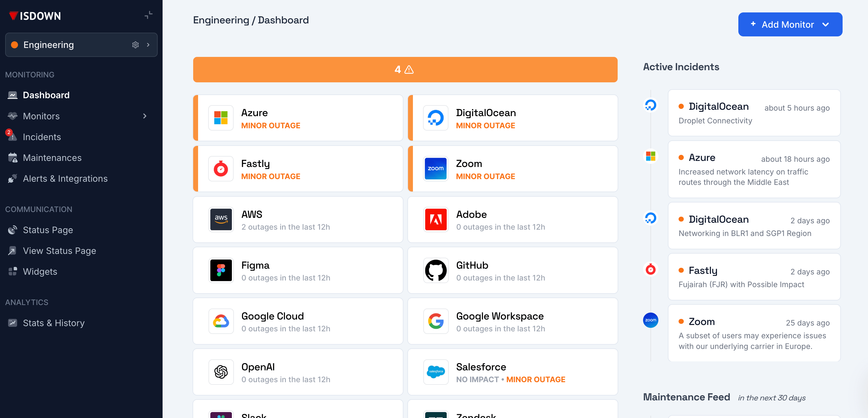
Task: Click Fastly timeline icon in Active Incidents
Action: (x=650, y=269)
